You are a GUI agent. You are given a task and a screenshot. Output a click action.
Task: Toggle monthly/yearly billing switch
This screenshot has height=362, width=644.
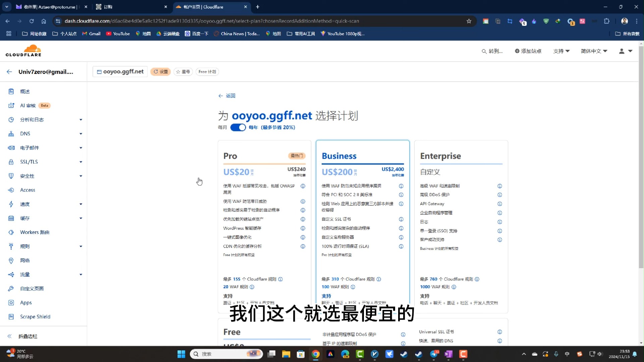[238, 127]
